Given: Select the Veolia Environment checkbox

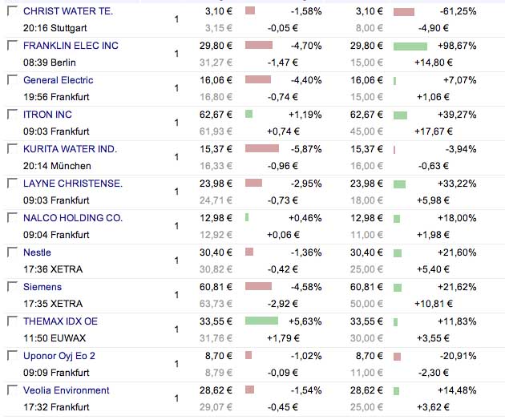Looking at the screenshot, I should coord(12,391).
